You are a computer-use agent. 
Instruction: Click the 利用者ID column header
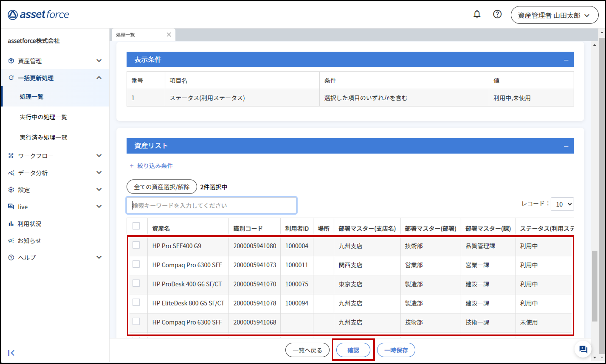coord(297,229)
